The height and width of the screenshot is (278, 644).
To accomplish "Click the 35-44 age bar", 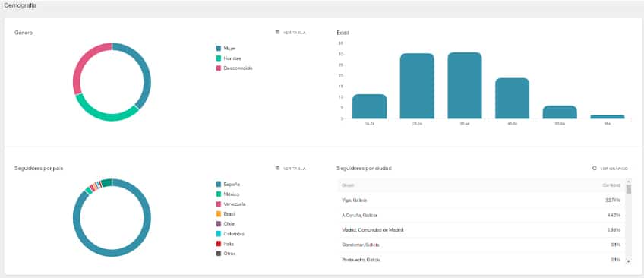I will (465, 86).
